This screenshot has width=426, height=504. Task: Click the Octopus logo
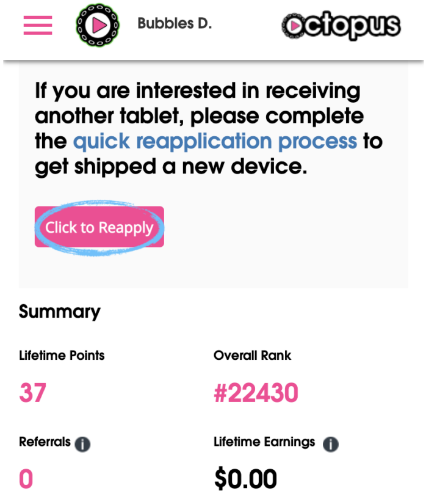(x=341, y=26)
